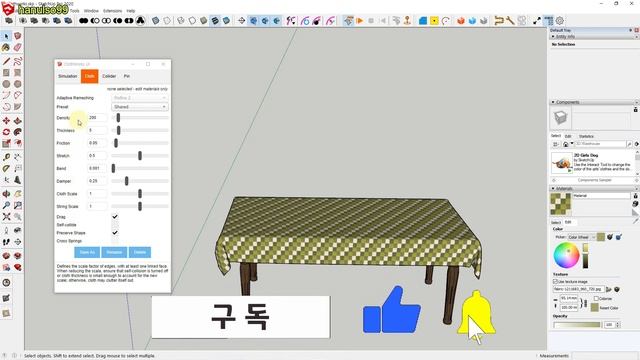This screenshot has width=640, height=360.
Task: Open settings gear icon in top toolbar
Action: pyautogui.click(x=560, y=20)
